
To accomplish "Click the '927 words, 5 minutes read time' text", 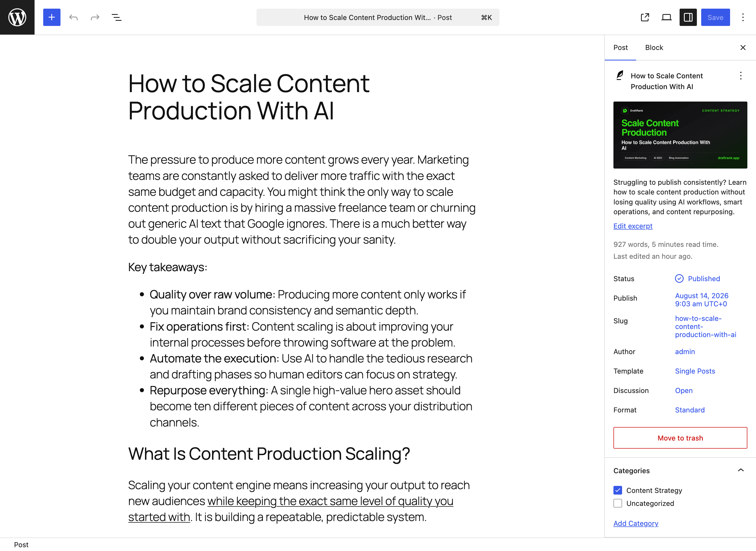I will 666,244.
